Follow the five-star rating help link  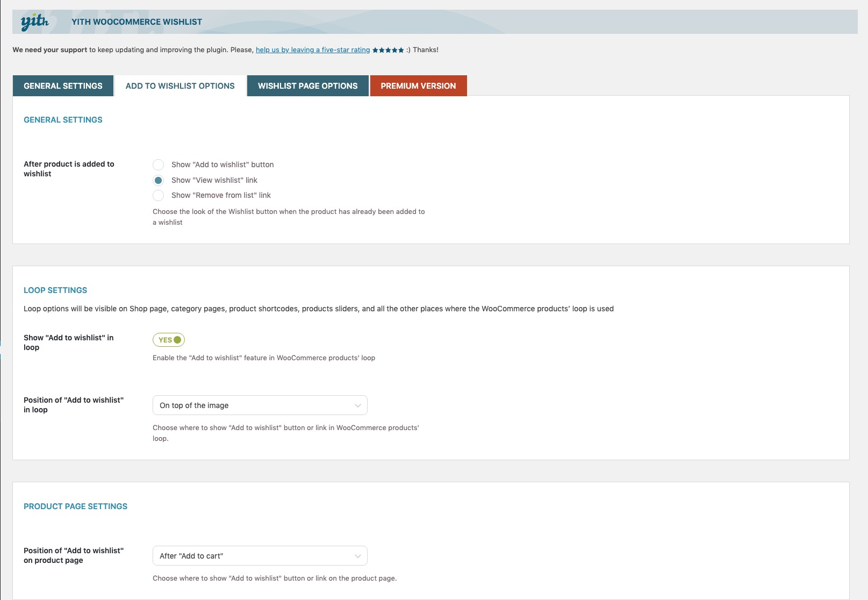coord(313,50)
